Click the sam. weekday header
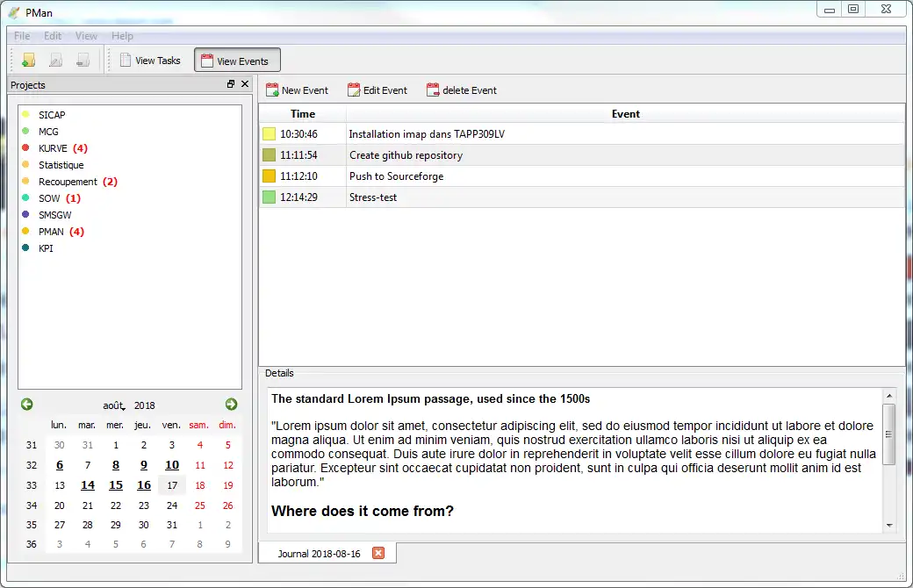The height and width of the screenshot is (588, 913). [x=198, y=425]
